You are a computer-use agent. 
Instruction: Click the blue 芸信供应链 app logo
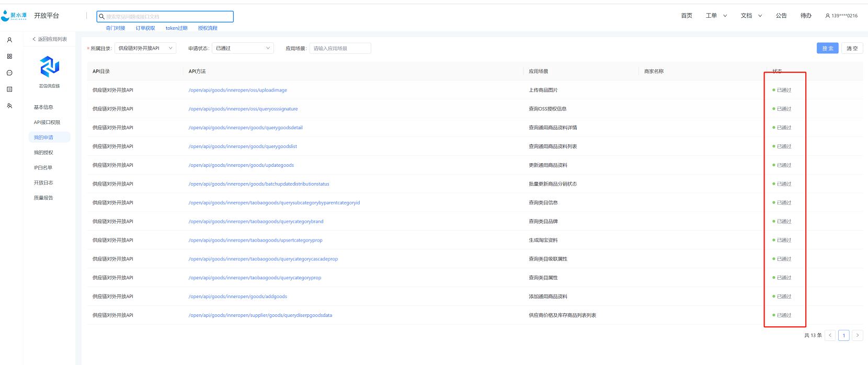pos(50,67)
